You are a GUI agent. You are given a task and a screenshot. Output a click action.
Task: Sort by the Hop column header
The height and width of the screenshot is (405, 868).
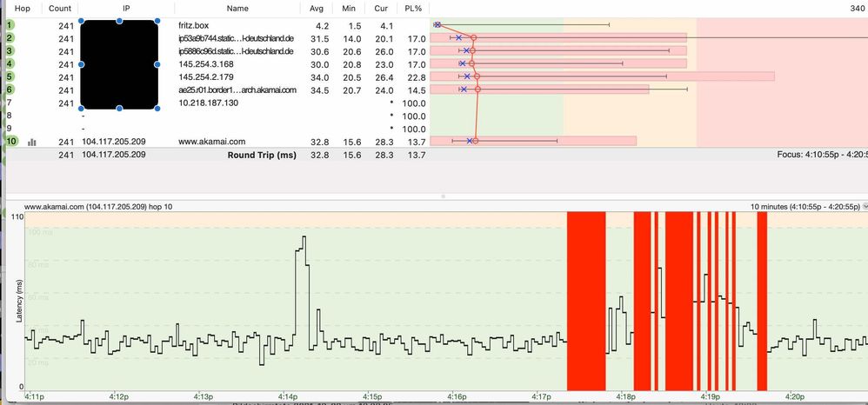click(23, 9)
